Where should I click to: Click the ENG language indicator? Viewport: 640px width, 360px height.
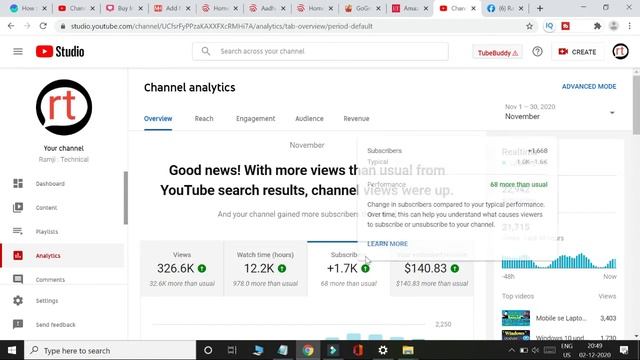[567, 346]
